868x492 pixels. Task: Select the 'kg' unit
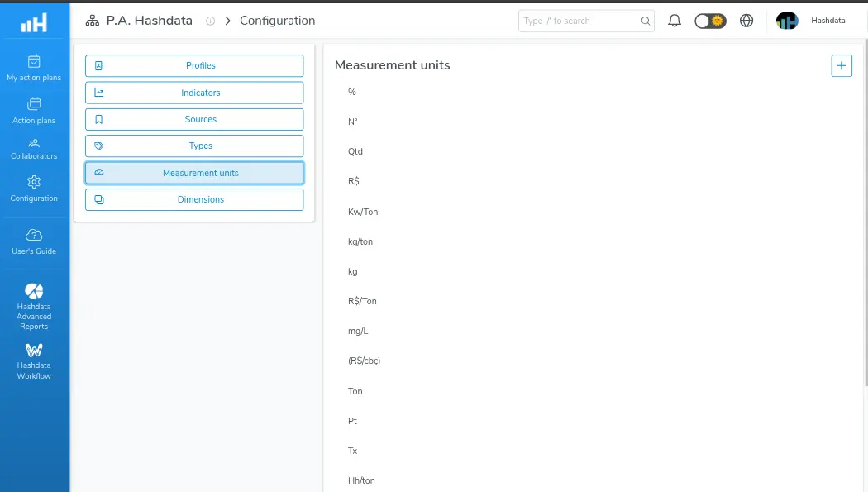click(x=353, y=272)
